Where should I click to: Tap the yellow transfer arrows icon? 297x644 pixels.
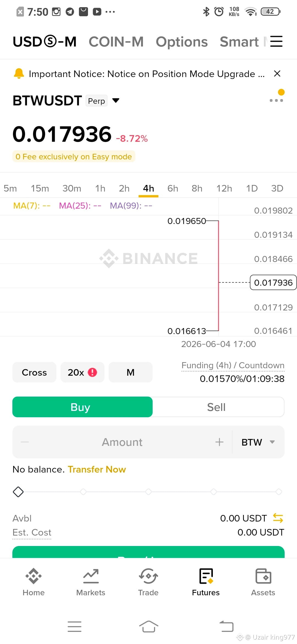point(278,518)
